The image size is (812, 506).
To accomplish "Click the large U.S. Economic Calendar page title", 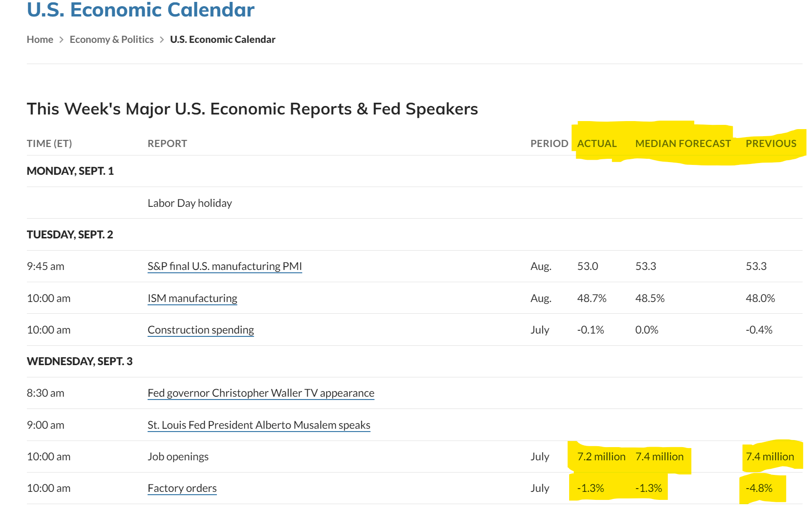I will (141, 9).
